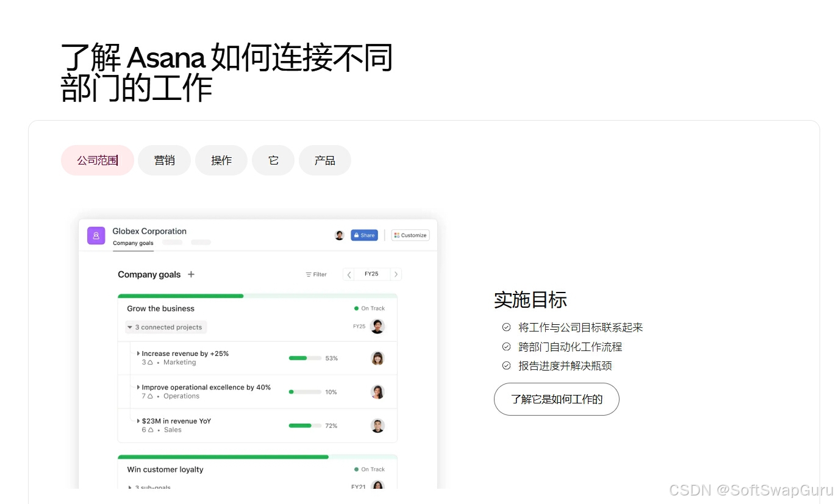Expand Improve operational excellence by 40% row

pyautogui.click(x=138, y=387)
